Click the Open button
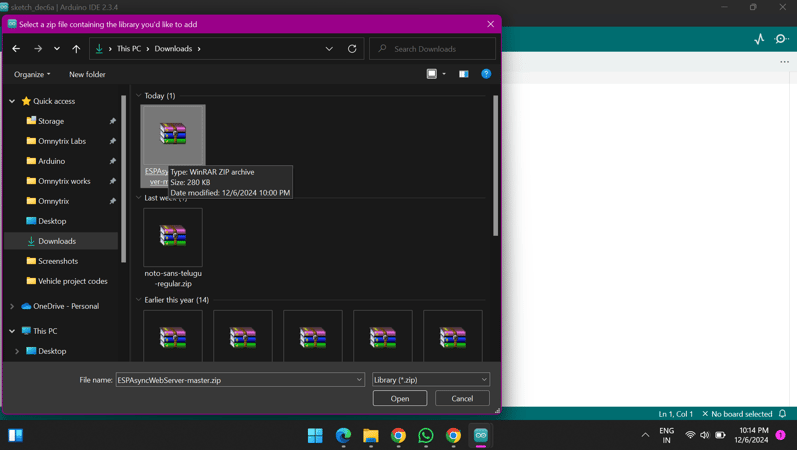The image size is (797, 450). tap(400, 399)
